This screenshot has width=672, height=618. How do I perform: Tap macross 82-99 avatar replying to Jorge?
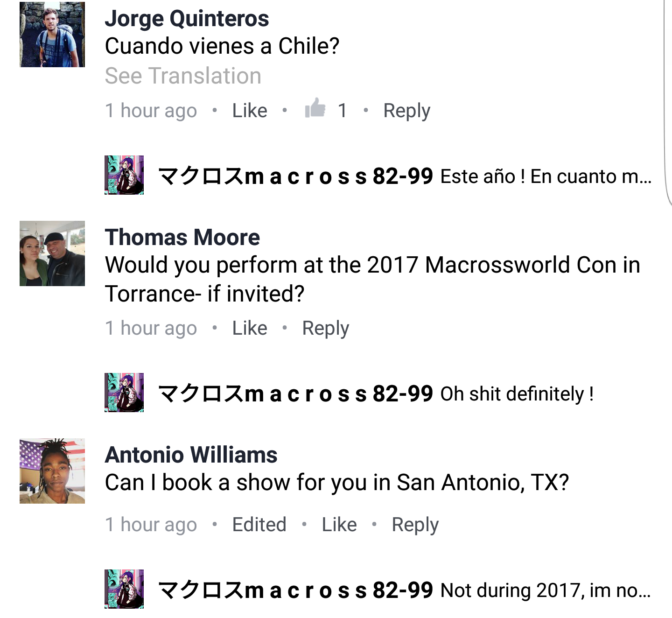tap(124, 175)
